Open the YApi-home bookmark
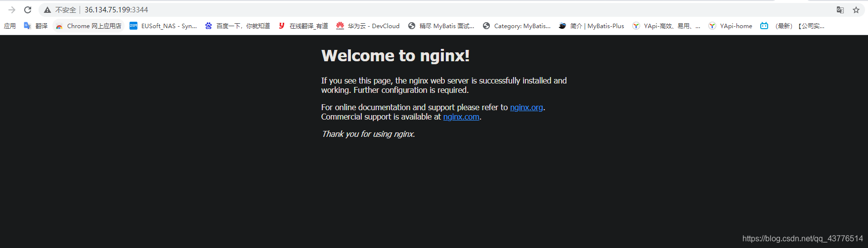Image resolution: width=868 pixels, height=248 pixels. 730,26
